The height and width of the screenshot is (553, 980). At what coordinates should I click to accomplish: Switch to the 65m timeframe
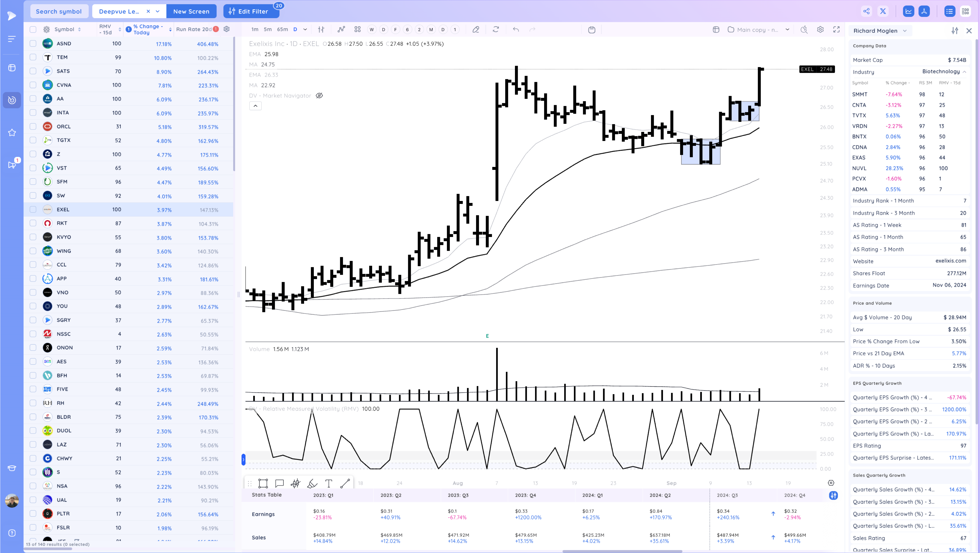click(x=282, y=29)
